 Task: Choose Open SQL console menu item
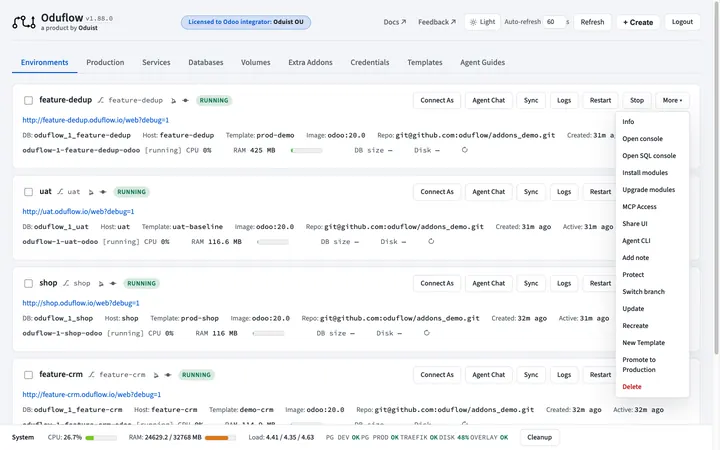tap(652, 156)
